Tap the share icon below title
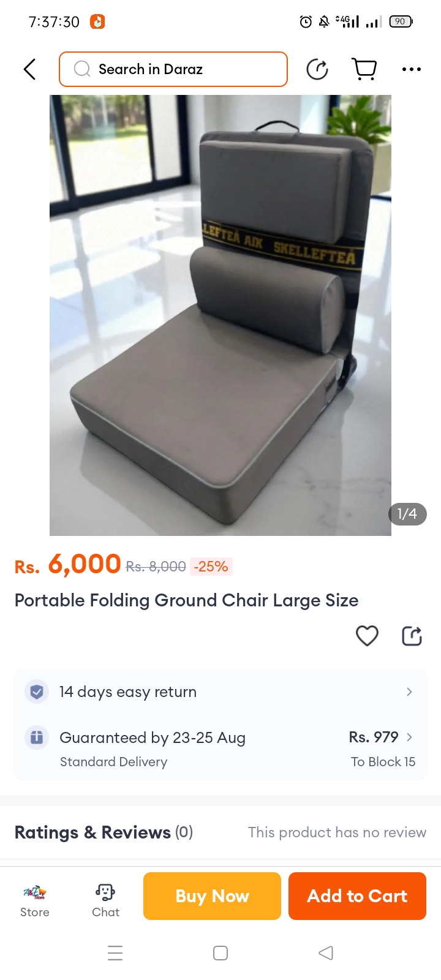Image resolution: width=441 pixels, height=980 pixels. coord(412,636)
